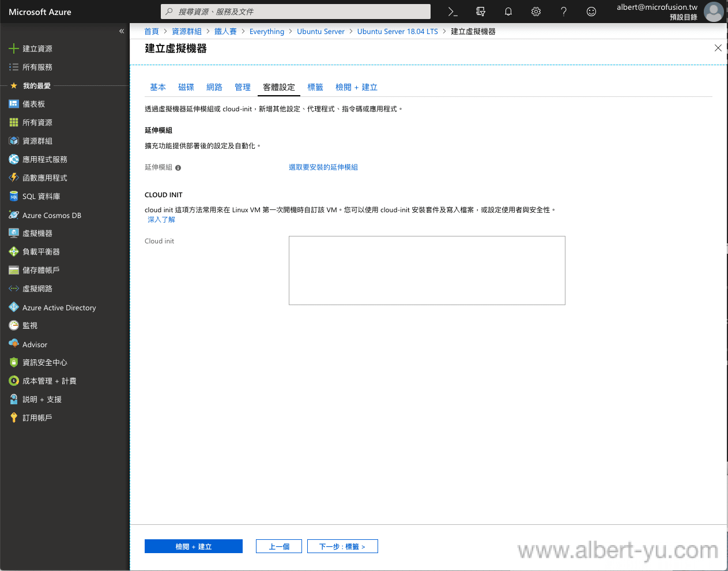Click the 成本管理 + 計費 icon
The height and width of the screenshot is (571, 728).
coord(14,381)
